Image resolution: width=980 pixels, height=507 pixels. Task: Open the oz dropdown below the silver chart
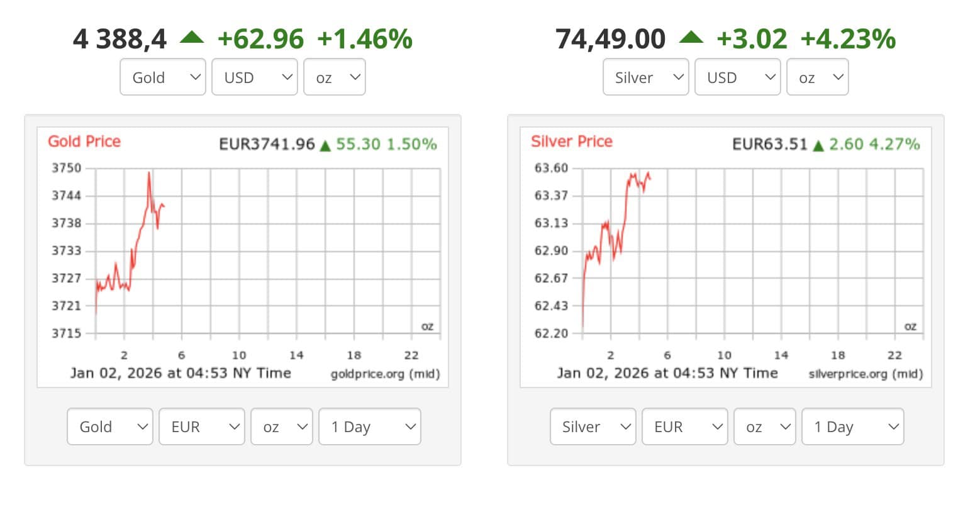pyautogui.click(x=764, y=426)
